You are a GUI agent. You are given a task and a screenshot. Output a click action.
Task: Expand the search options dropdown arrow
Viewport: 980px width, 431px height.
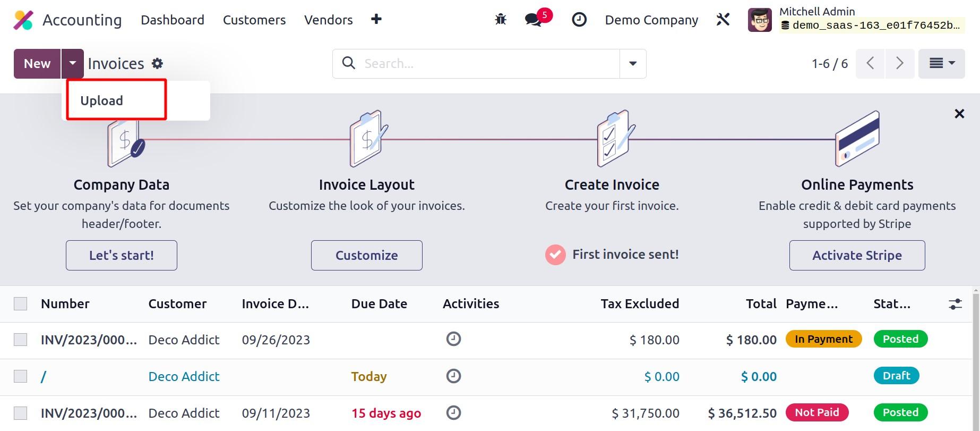[x=633, y=64]
